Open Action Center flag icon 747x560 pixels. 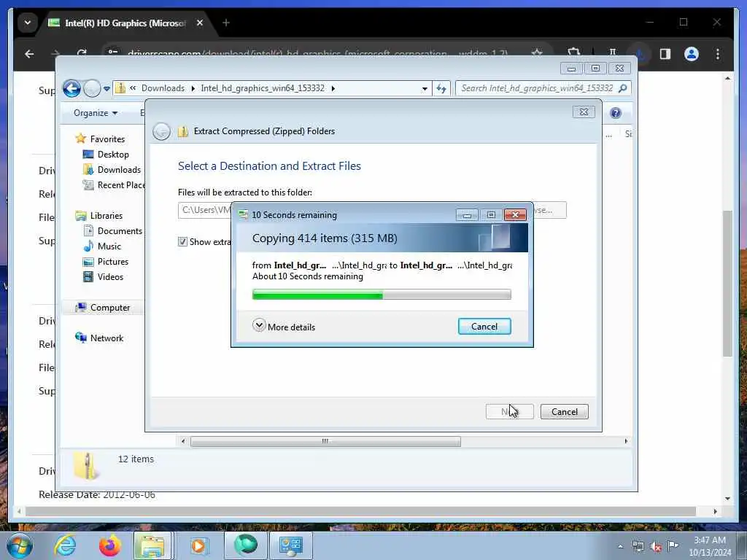click(673, 546)
